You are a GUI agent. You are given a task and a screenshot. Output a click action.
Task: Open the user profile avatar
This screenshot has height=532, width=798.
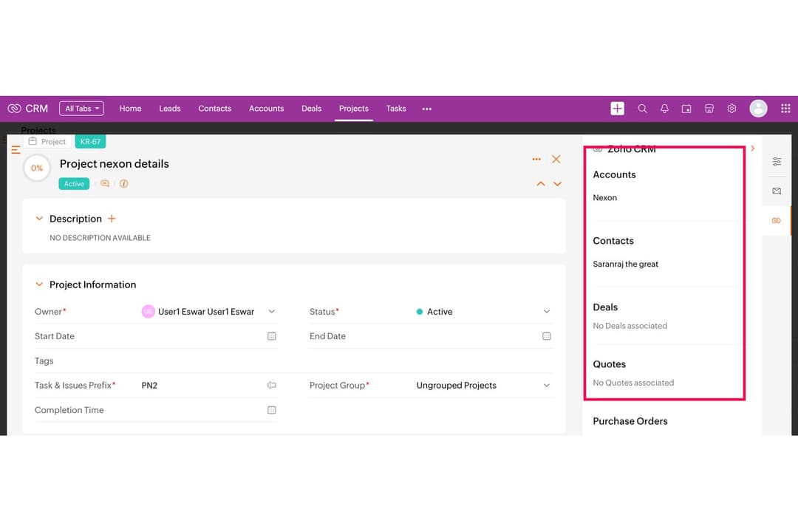click(x=758, y=109)
